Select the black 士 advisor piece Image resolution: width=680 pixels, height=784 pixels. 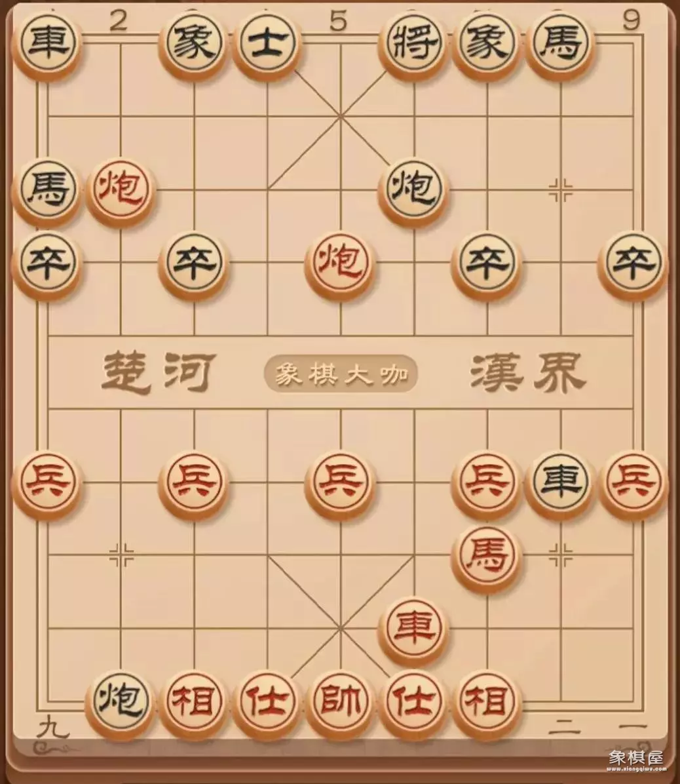267,43
